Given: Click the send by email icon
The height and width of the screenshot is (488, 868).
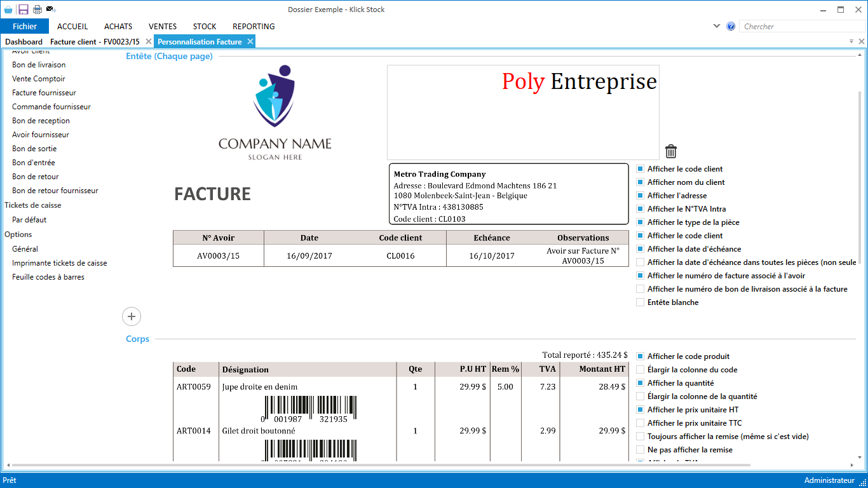Looking at the screenshot, I should pyautogui.click(x=51, y=10).
